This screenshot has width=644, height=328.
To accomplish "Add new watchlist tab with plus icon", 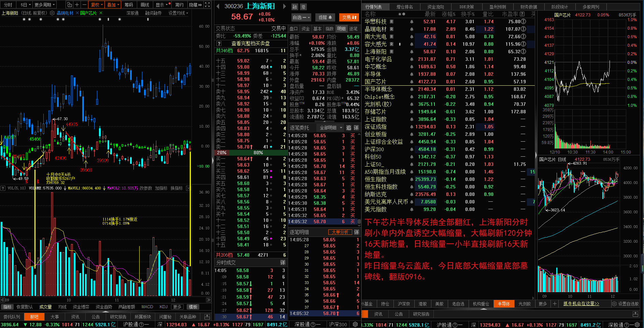I will click(555, 303).
